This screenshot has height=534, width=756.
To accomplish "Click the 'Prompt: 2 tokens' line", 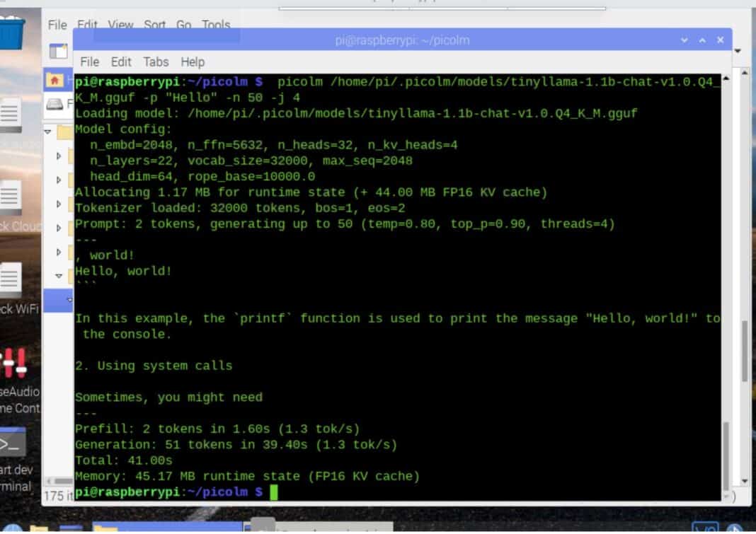I will click(345, 224).
